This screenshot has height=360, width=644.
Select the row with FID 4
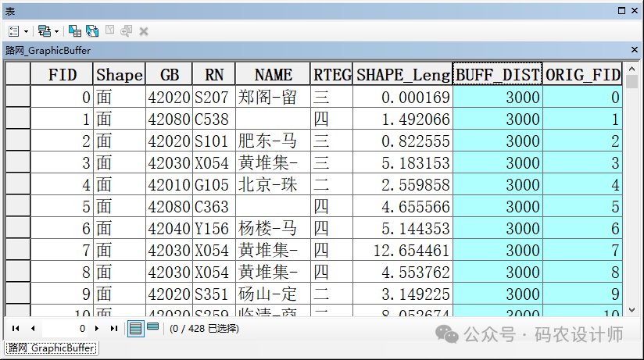coord(17,185)
